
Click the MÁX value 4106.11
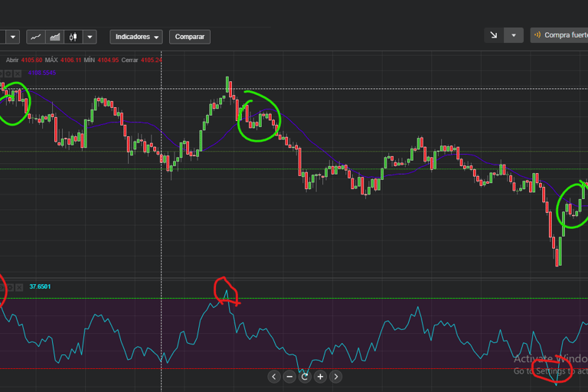tap(70, 60)
